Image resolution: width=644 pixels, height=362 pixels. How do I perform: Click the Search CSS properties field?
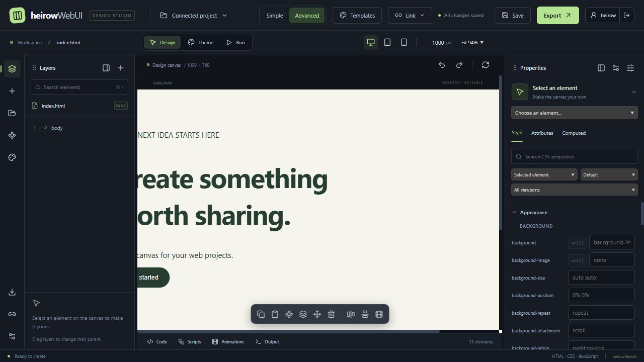point(575,156)
